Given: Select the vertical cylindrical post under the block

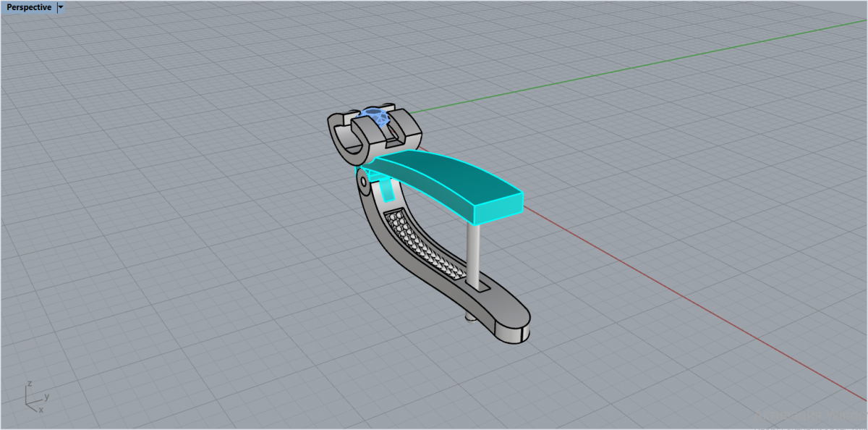Looking at the screenshot, I should click(474, 253).
